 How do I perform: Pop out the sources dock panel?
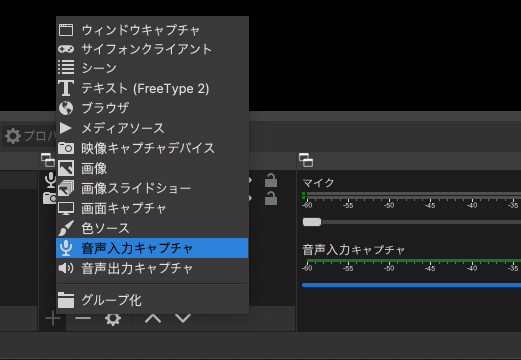pos(48,160)
